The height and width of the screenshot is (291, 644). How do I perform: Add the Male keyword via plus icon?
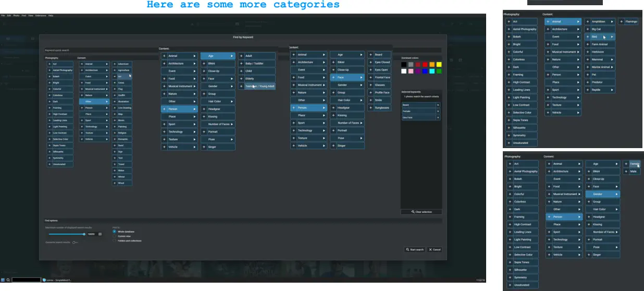(626, 171)
